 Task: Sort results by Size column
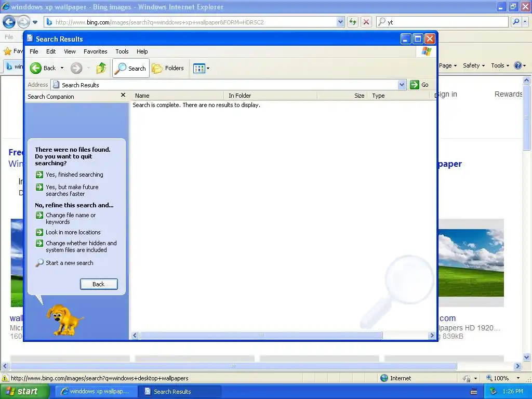[x=342, y=96]
